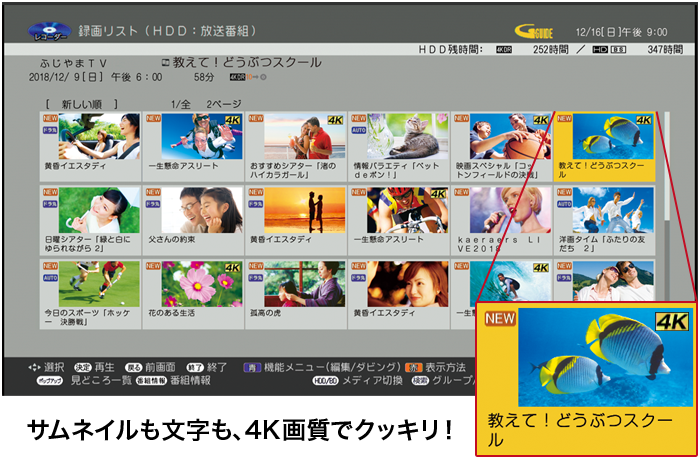Screen dimensions: 700x460
Task: Click the red 赤 button for 表示方法
Action: point(413,368)
